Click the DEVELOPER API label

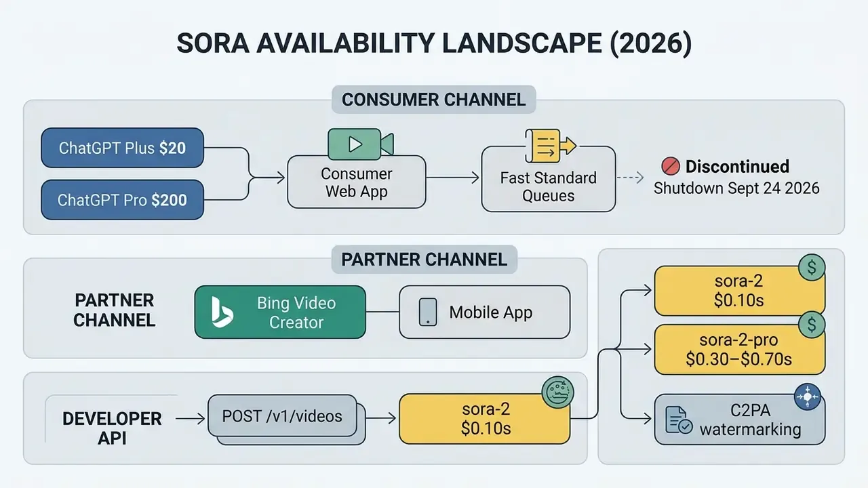pos(112,428)
